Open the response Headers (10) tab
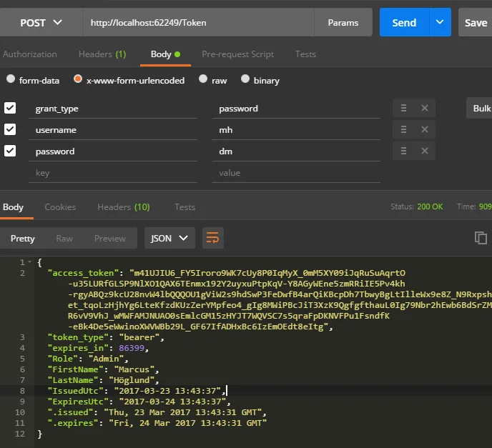492x448 pixels. 124,207
